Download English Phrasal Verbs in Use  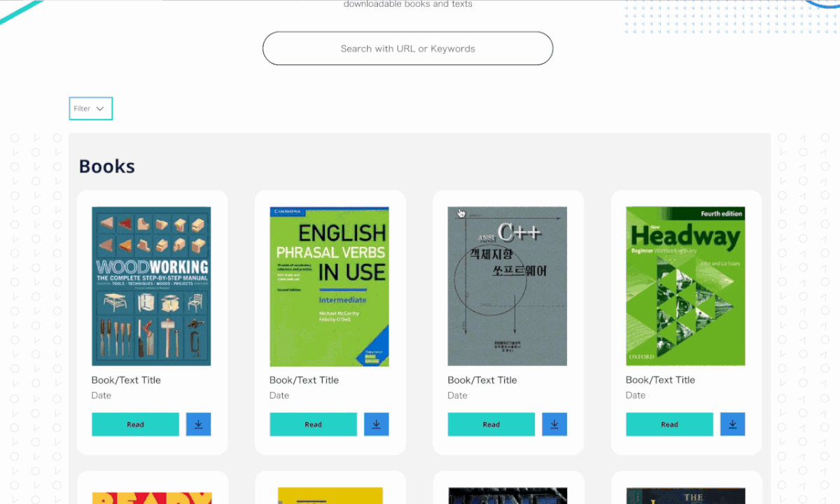(376, 424)
